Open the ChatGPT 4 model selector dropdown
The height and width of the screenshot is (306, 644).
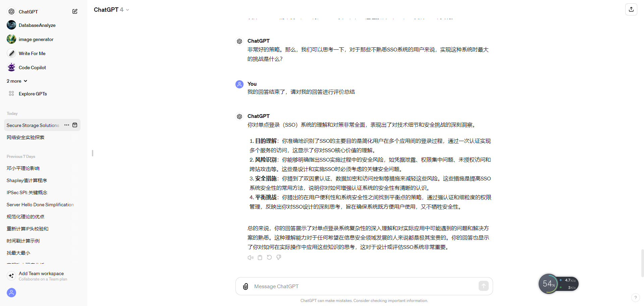pyautogui.click(x=111, y=10)
